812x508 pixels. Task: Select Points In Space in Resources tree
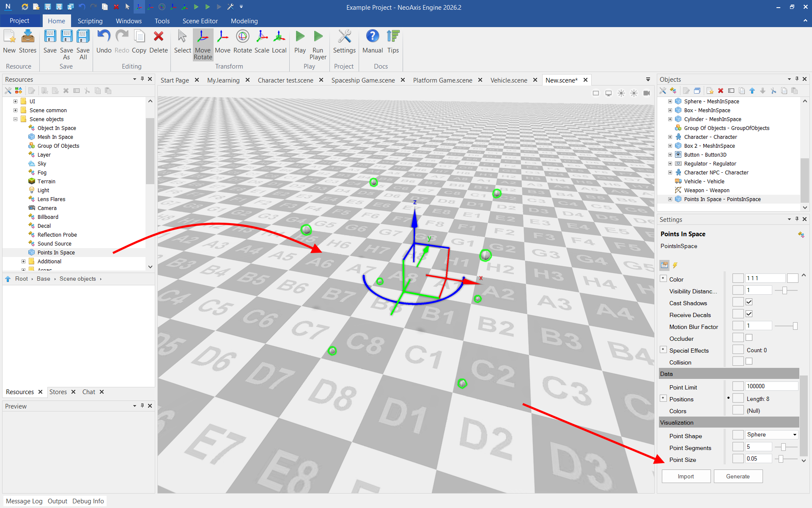[x=56, y=252]
